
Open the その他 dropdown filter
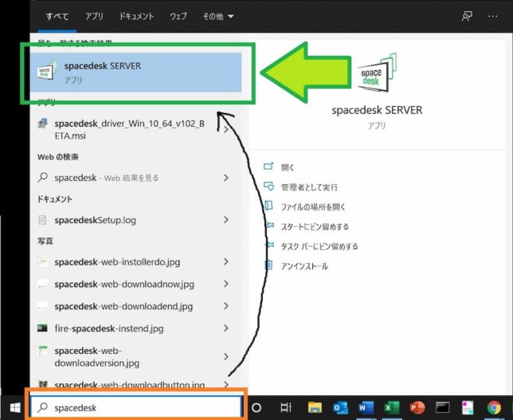218,16
